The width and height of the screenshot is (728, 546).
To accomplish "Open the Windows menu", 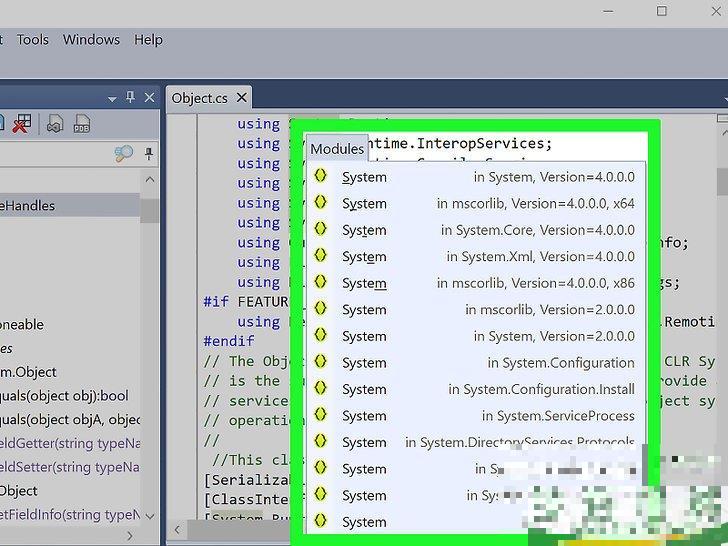I will click(x=91, y=40).
